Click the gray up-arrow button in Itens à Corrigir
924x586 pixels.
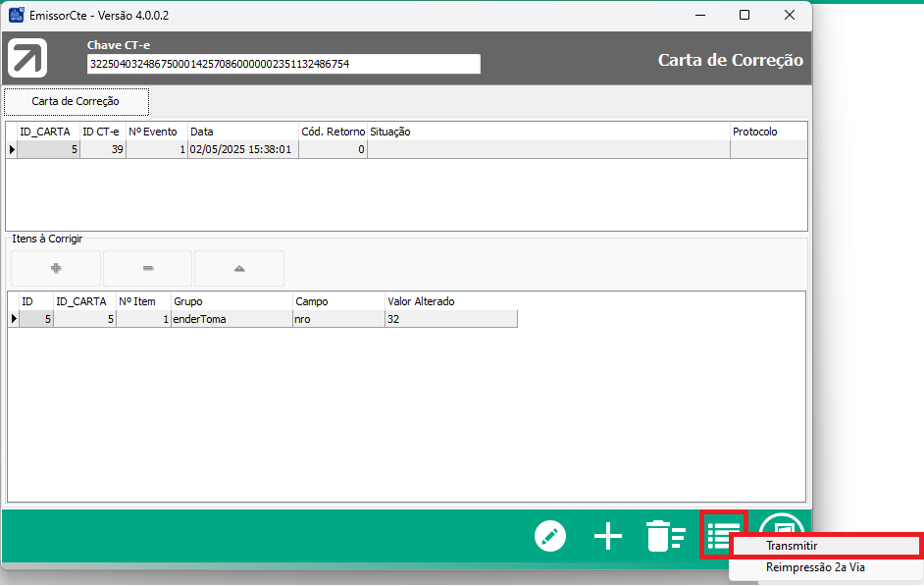point(239,268)
